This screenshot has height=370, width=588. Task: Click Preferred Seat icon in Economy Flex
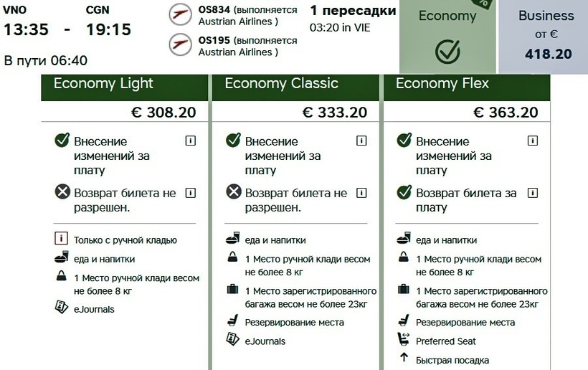pyautogui.click(x=402, y=341)
